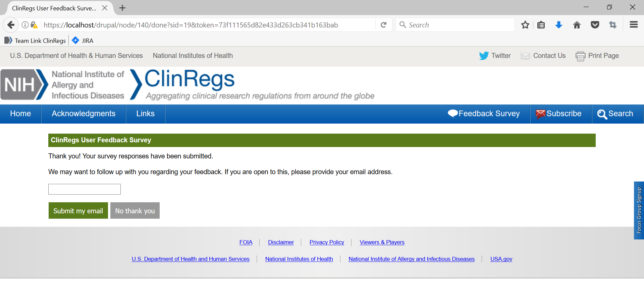Open the USA.gov footer link
This screenshot has height=287, width=644.
[501, 259]
